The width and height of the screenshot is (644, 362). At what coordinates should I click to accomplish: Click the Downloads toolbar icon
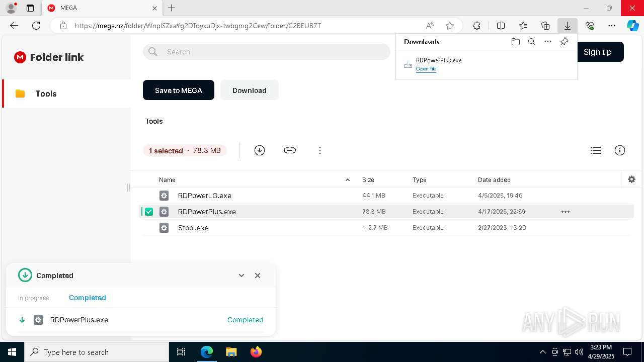[568, 26]
